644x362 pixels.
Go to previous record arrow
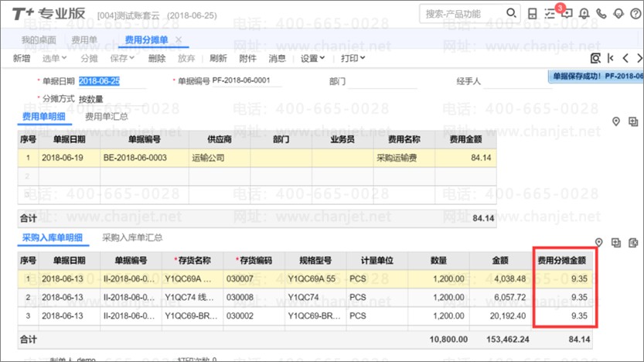pos(625,58)
